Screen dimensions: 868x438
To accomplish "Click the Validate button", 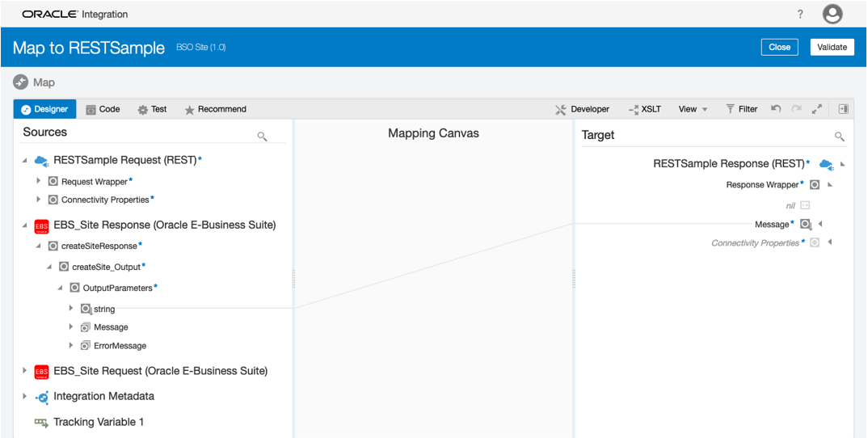I will coord(832,47).
